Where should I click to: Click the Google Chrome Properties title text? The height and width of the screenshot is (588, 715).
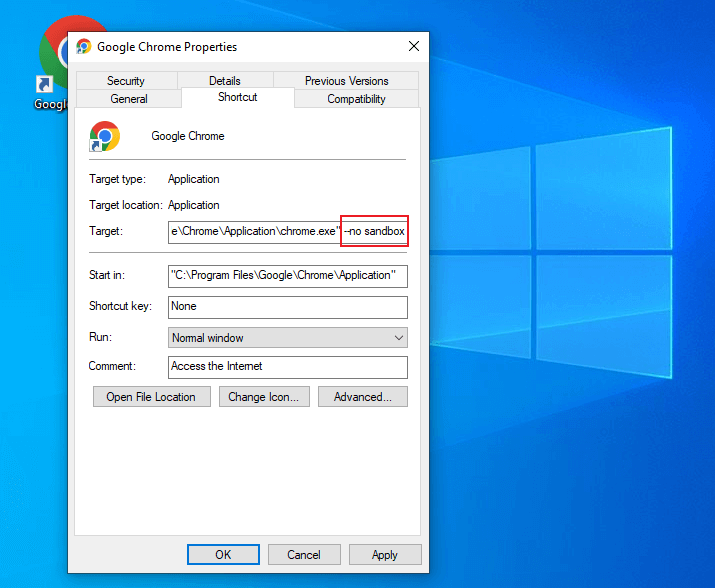(x=167, y=47)
